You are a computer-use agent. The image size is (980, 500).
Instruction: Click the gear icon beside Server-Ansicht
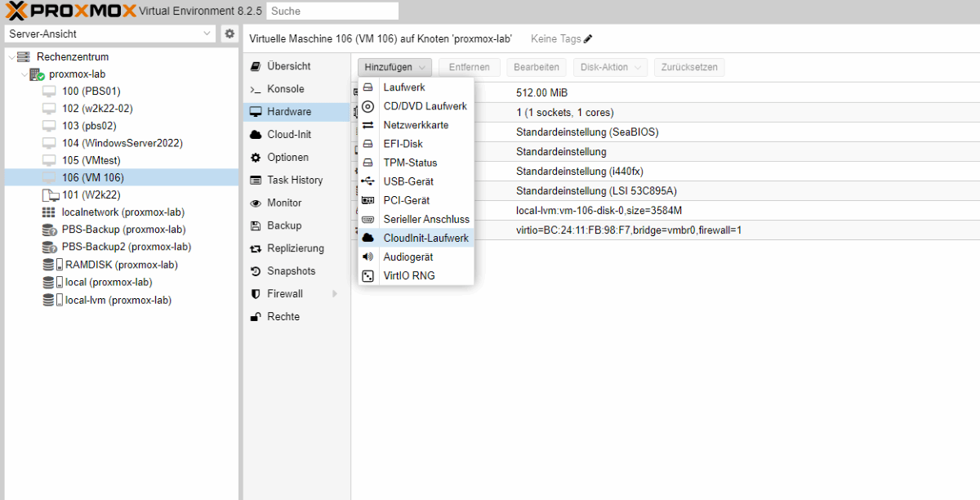pyautogui.click(x=229, y=33)
